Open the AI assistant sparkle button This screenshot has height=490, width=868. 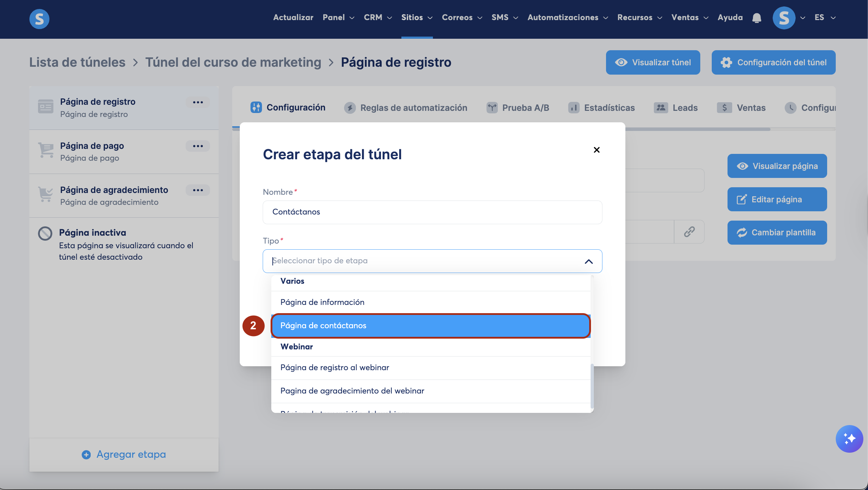pyautogui.click(x=849, y=439)
